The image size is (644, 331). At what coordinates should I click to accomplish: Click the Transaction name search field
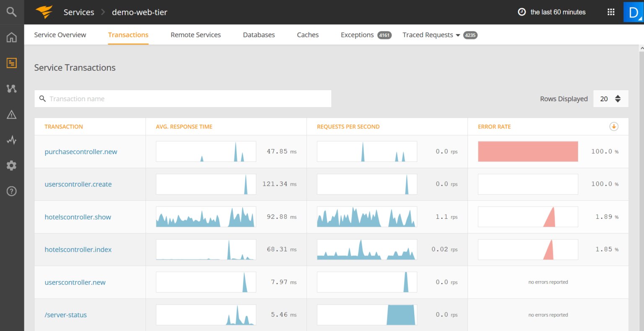183,98
